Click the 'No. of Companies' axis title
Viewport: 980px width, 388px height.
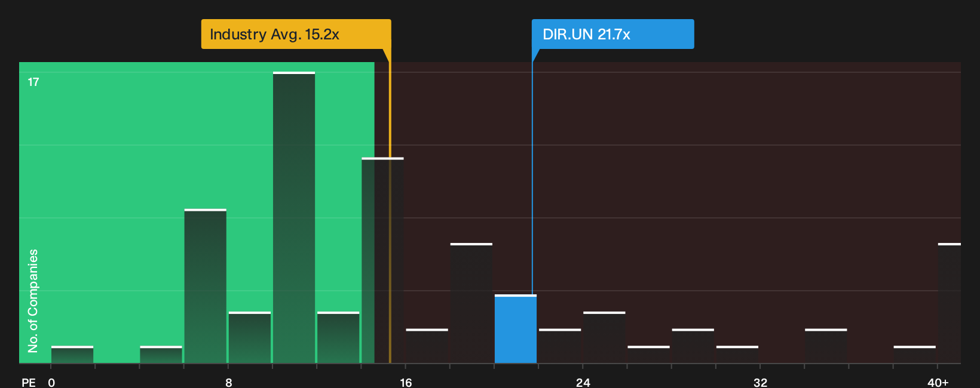tap(33, 301)
